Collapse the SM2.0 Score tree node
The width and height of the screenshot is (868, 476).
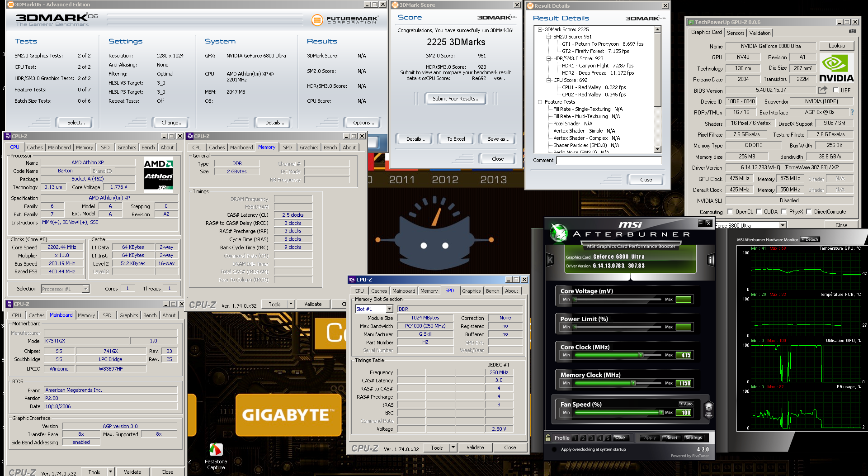[x=548, y=37]
